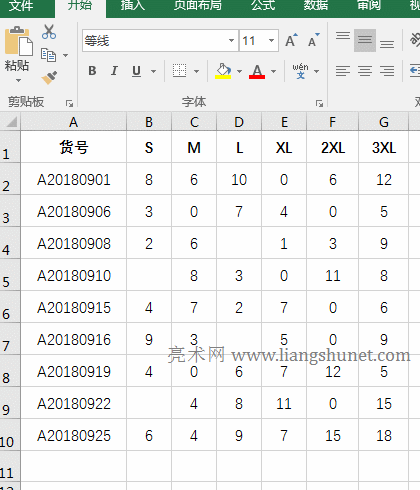Click the Paste clipboard icon
Screen dimensions: 420x490
point(18,41)
